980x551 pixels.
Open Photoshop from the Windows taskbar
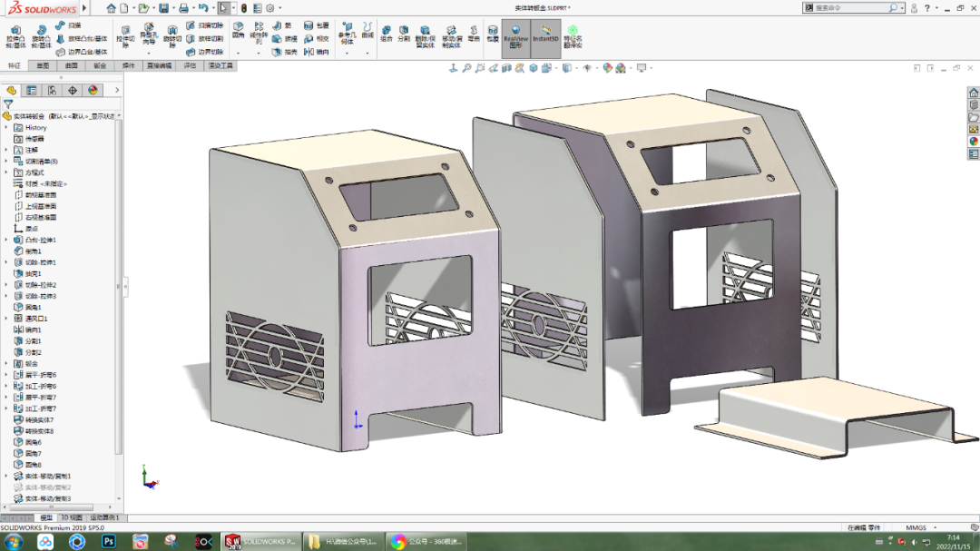pyautogui.click(x=110, y=542)
